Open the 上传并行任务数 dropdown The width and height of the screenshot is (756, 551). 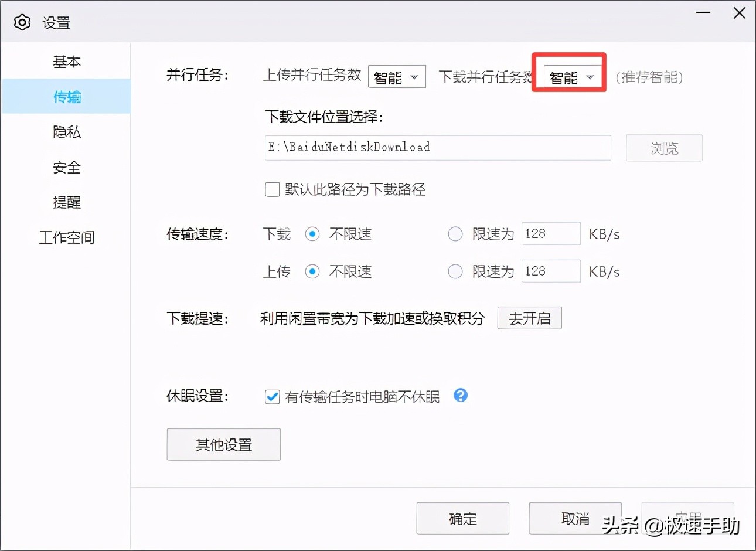(x=397, y=76)
